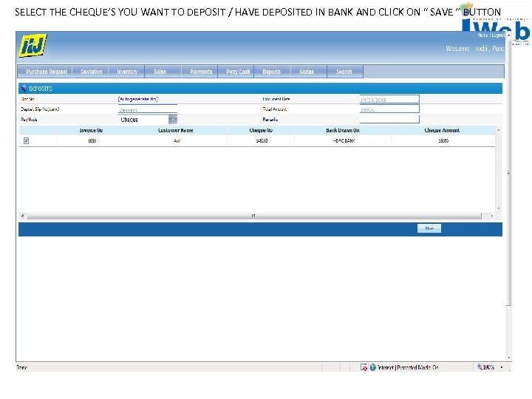Click the grid vertical scroll up arrow
Image resolution: width=532 pixels, height=399 pixels.
[499, 130]
